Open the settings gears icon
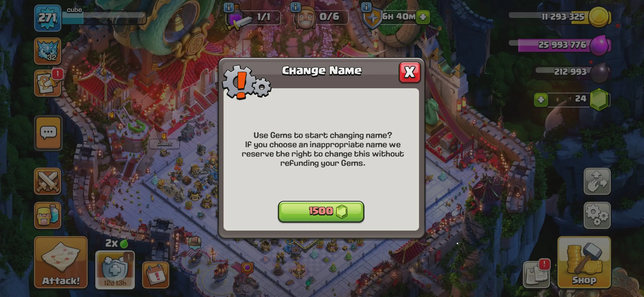Screen dimensions: 644x297 click(597, 215)
